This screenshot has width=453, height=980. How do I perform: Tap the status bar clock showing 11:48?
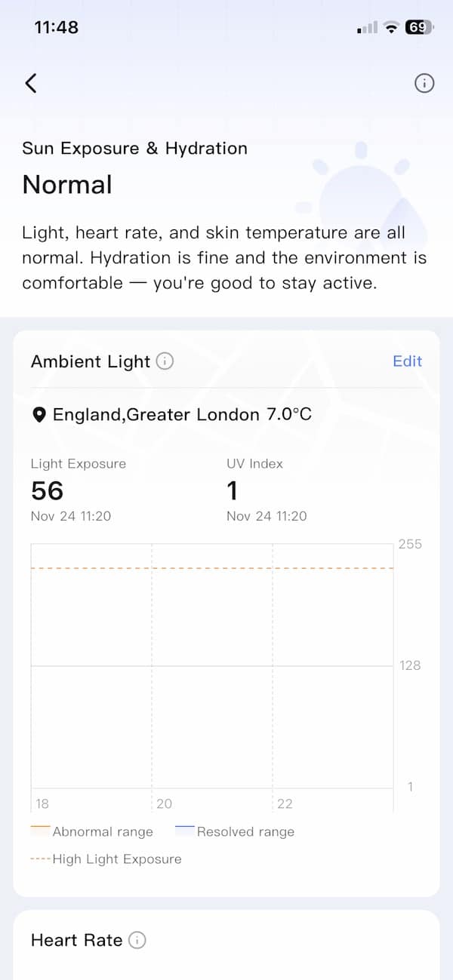(x=57, y=27)
